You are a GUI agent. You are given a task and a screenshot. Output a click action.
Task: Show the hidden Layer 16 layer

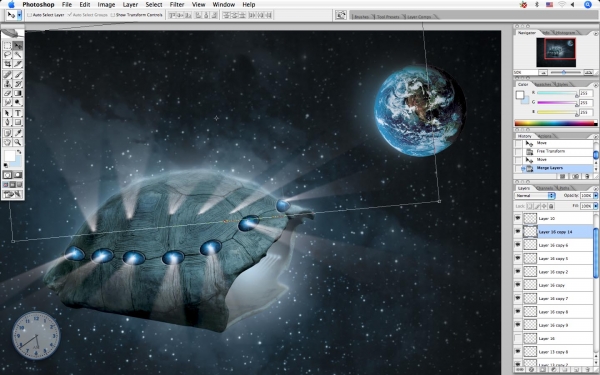[518, 338]
